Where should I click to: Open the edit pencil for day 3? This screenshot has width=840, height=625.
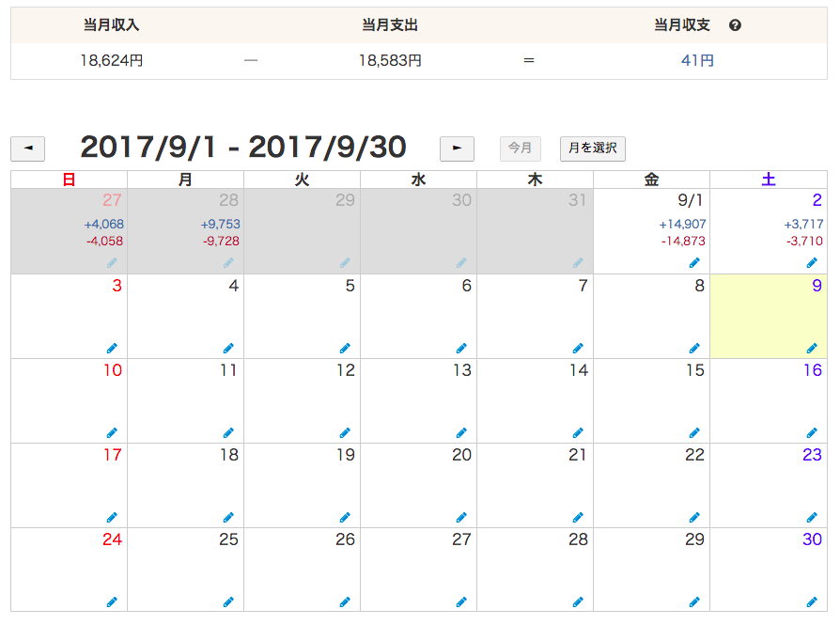112,349
